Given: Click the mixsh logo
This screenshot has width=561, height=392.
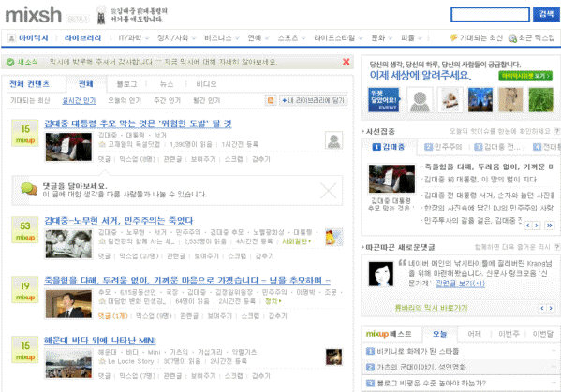Looking at the screenshot, I should [x=34, y=15].
